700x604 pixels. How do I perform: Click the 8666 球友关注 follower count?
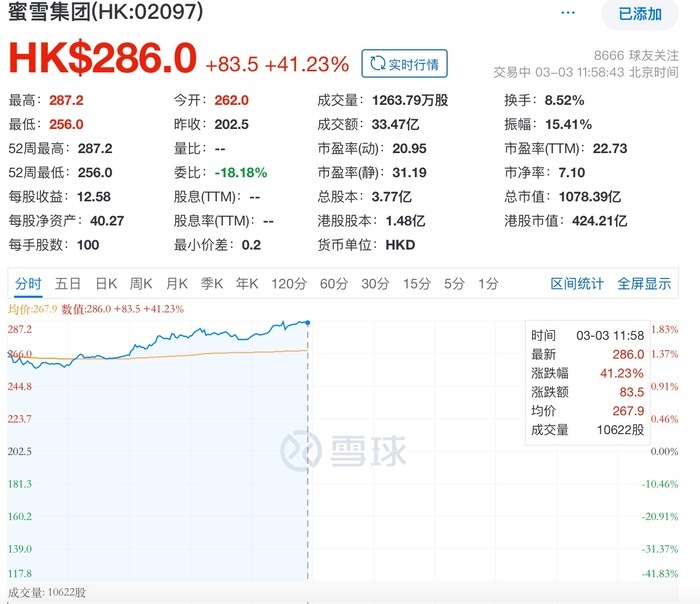coord(636,55)
